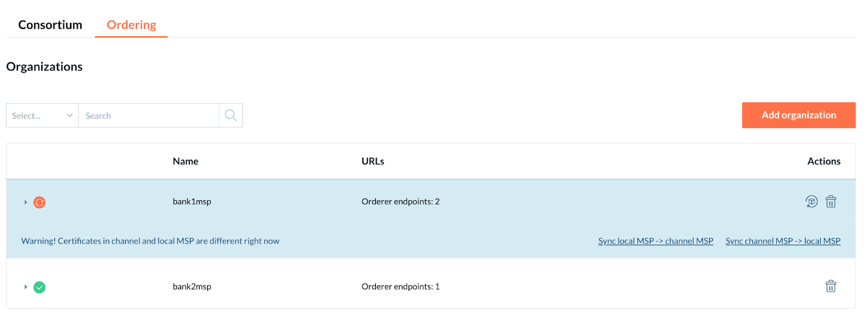This screenshot has width=868, height=332.
Task: Delete bank2msp using its trash icon
Action: [x=831, y=286]
